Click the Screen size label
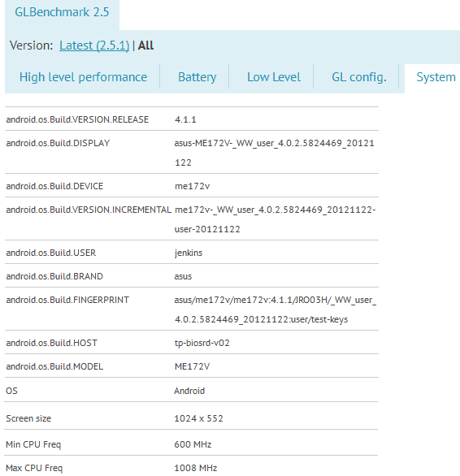The height and width of the screenshot is (476, 460). [x=28, y=418]
